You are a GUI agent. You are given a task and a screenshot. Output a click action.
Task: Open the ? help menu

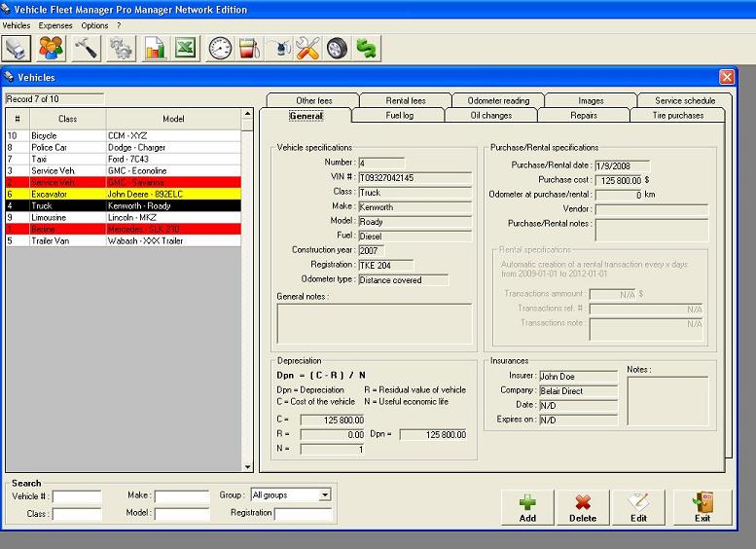pyautogui.click(x=119, y=25)
